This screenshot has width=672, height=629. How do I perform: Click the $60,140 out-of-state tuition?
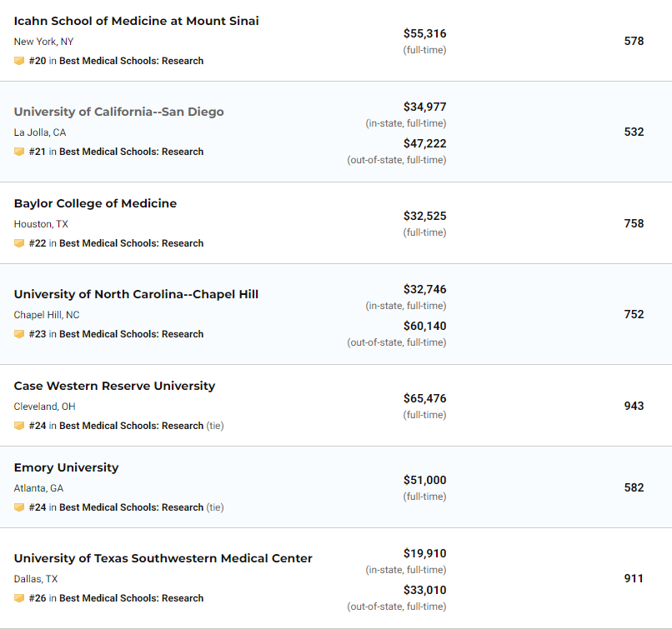click(x=424, y=326)
